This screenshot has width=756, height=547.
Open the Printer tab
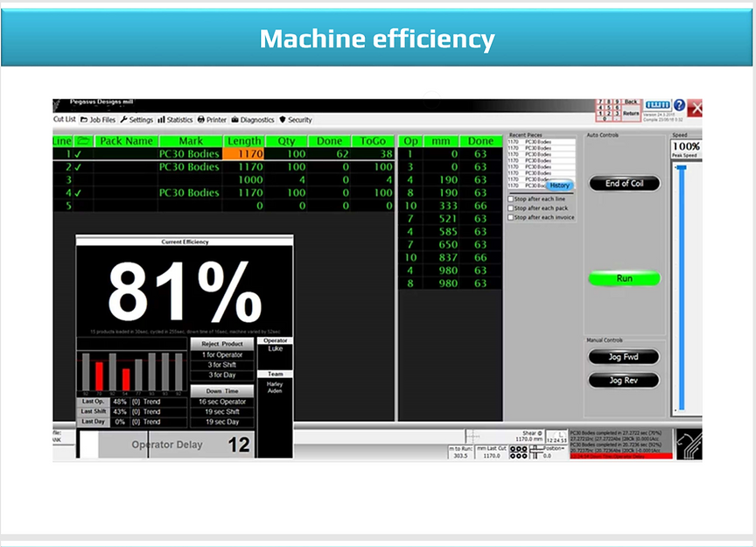(212, 120)
